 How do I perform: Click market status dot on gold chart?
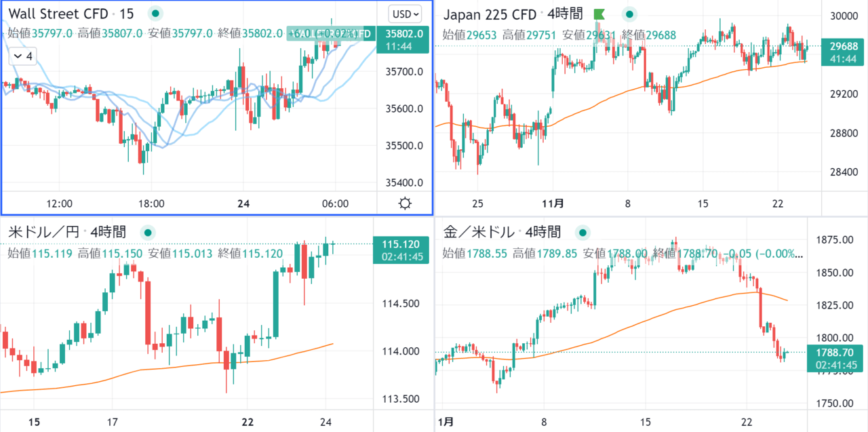pyautogui.click(x=582, y=232)
